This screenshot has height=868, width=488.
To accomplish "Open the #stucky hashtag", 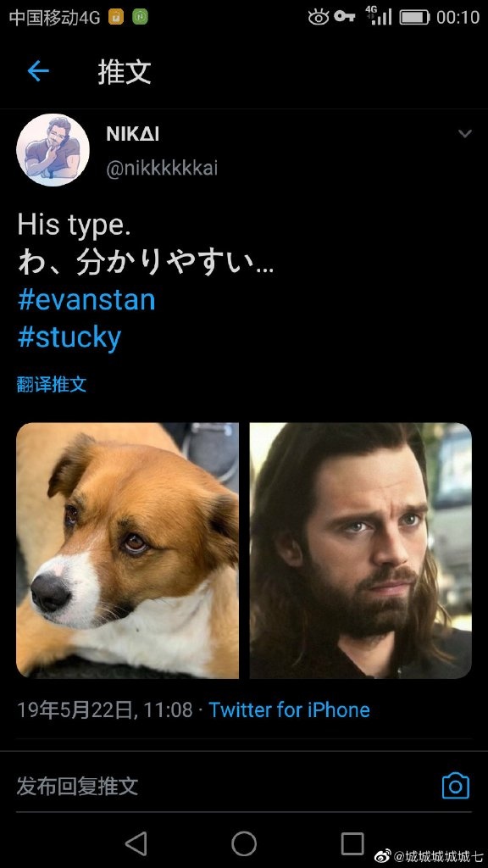I will [69, 337].
